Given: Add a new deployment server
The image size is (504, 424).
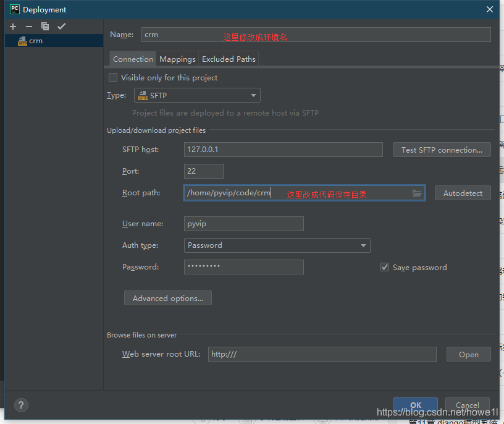Looking at the screenshot, I should click(x=13, y=27).
